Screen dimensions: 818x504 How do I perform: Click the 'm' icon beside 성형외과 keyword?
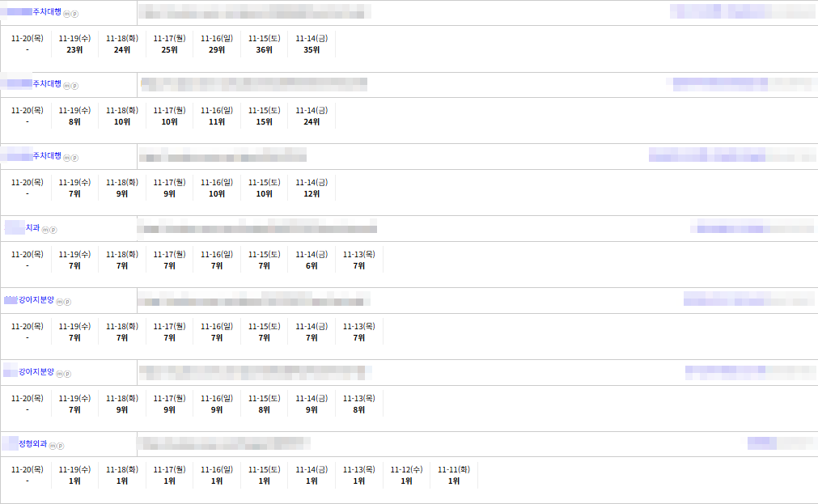point(53,446)
